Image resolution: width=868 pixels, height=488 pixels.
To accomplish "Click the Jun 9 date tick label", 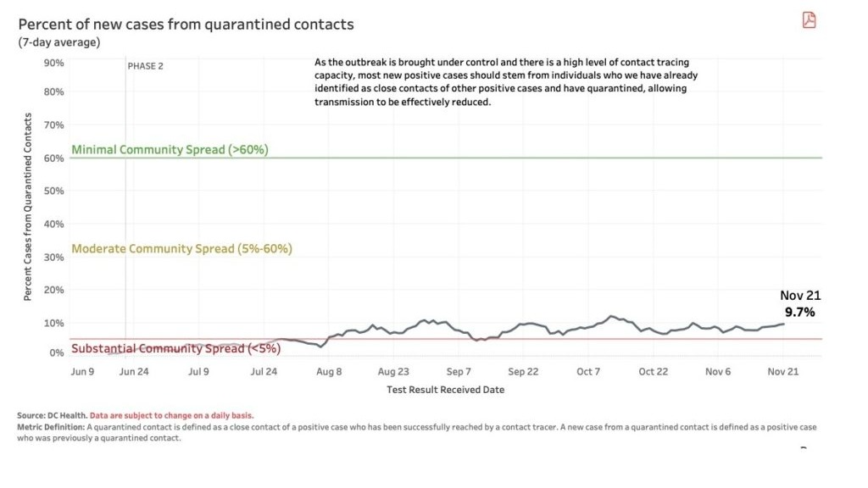I will coord(82,372).
